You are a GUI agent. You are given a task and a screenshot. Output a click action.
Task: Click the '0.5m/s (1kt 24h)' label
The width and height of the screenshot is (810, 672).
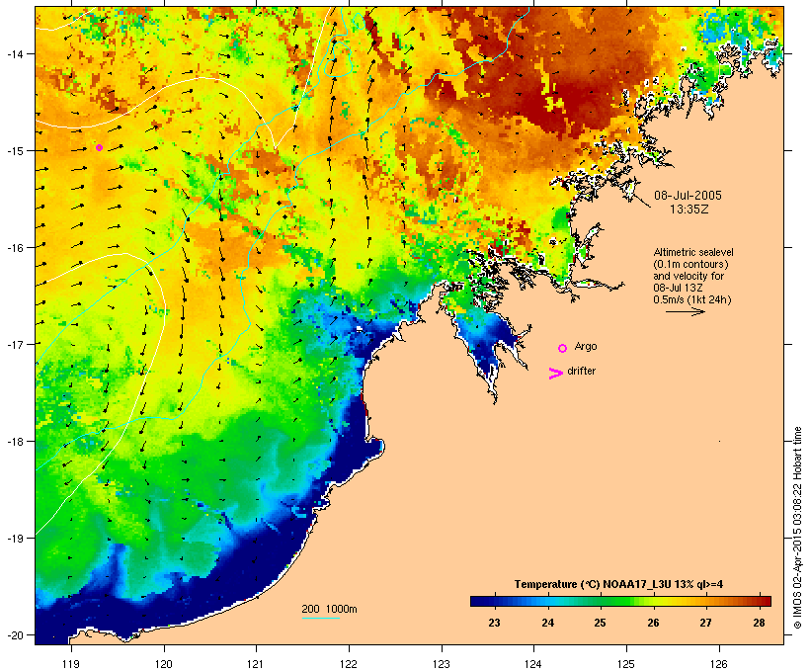(x=692, y=299)
